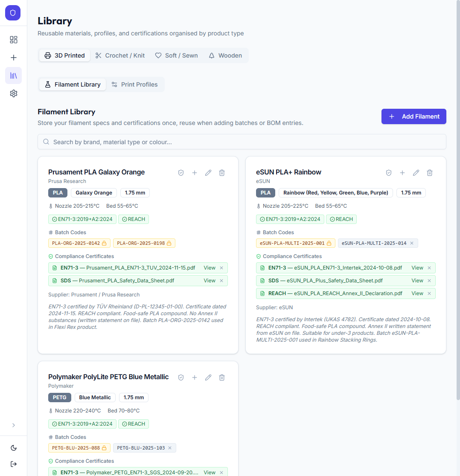The height and width of the screenshot is (476, 460).
Task: Focus the filament search field
Action: 242,142
